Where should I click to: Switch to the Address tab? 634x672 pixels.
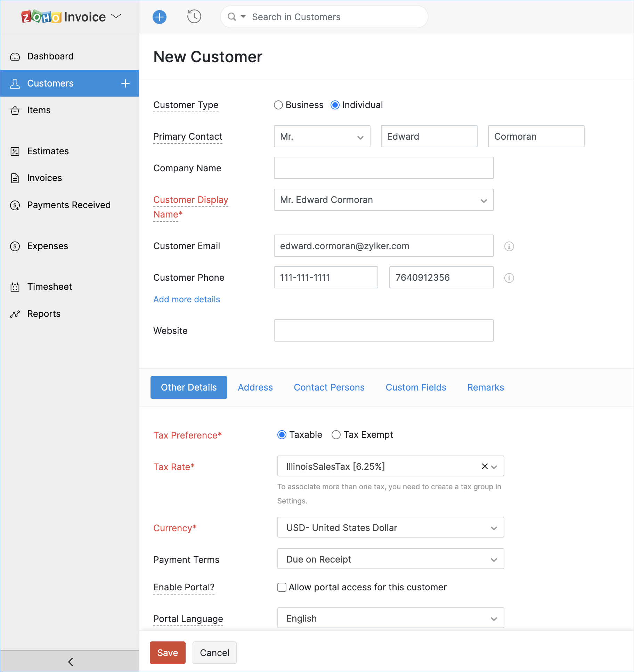(x=255, y=387)
